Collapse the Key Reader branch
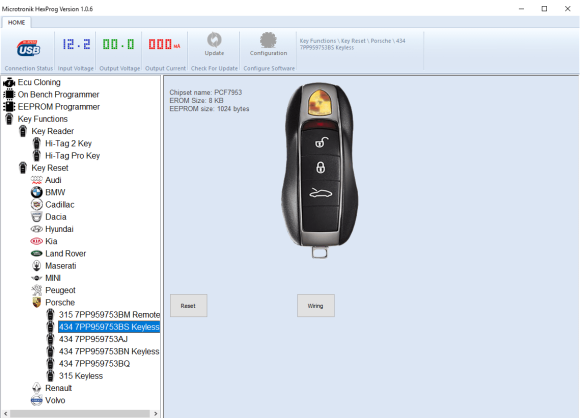 pyautogui.click(x=53, y=131)
